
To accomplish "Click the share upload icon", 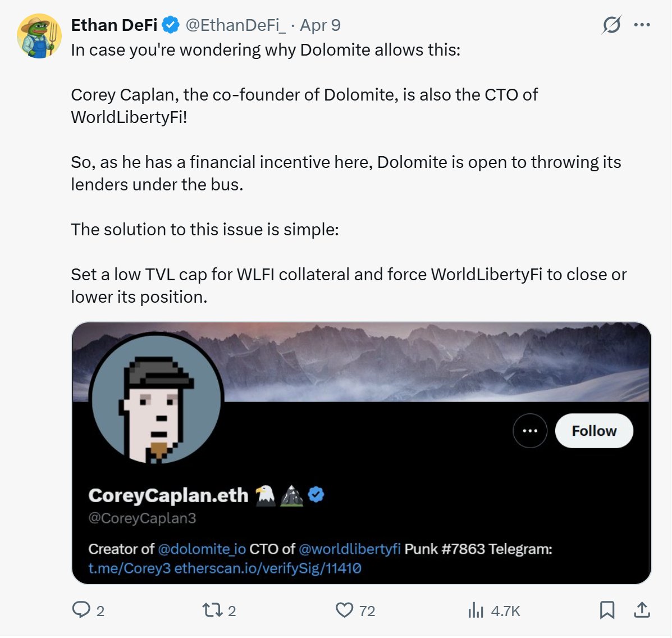I will (642, 610).
